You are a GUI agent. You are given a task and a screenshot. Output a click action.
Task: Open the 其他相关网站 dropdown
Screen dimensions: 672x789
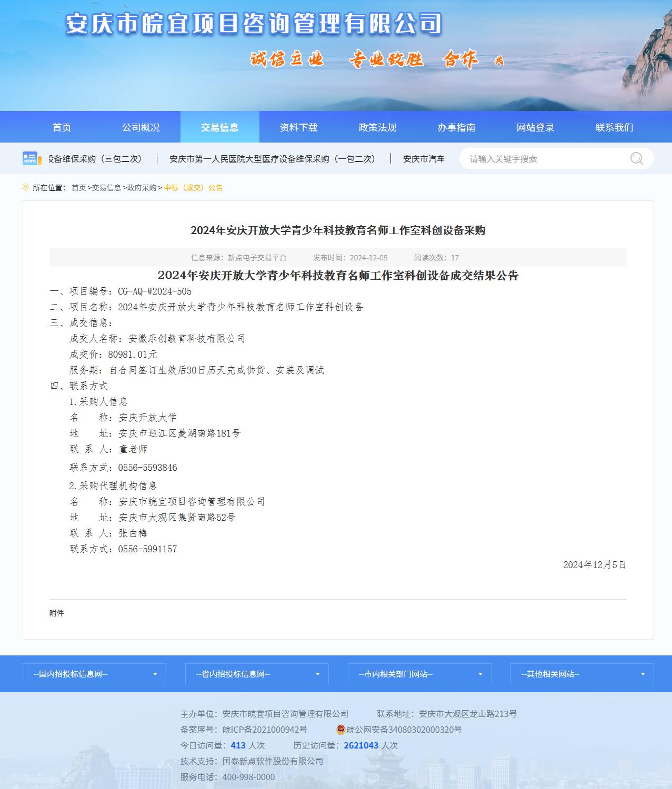click(582, 674)
